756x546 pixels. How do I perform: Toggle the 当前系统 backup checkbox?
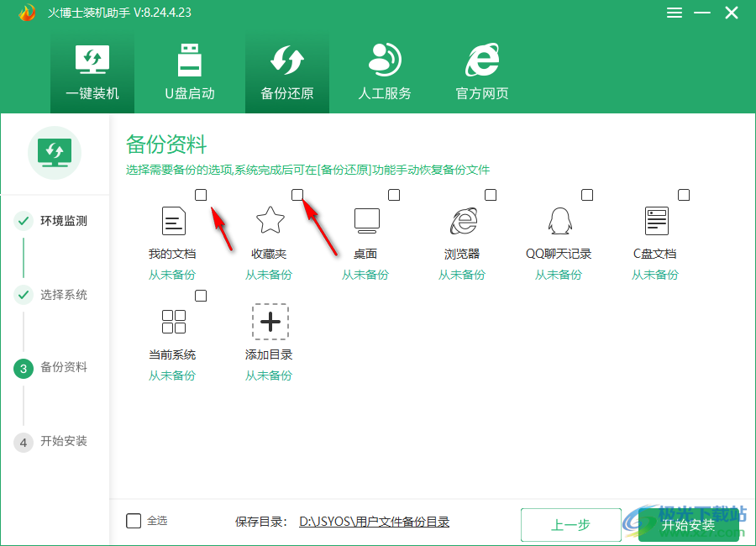[x=201, y=295]
